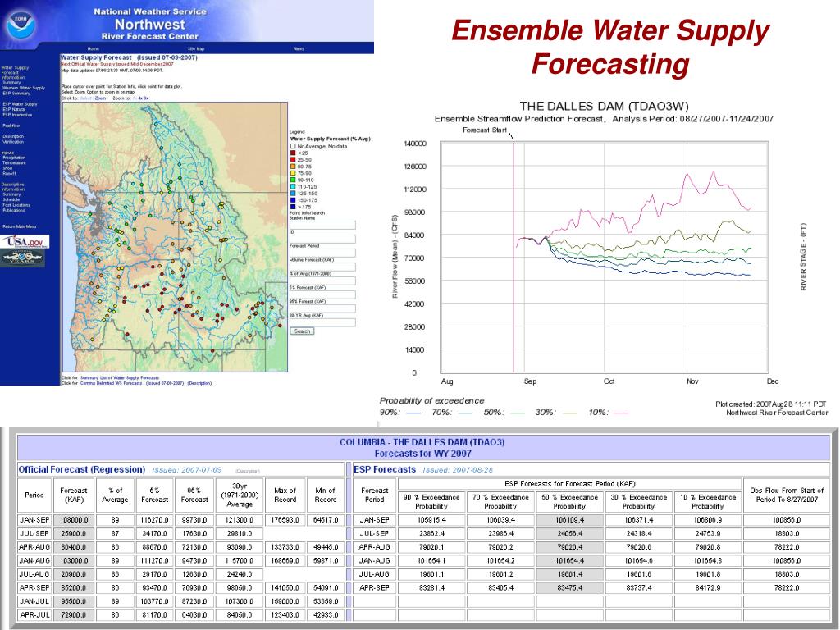Viewport: 840px width, 630px height.
Task: Open ESP Interactive sidebar link
Action: [x=17, y=115]
